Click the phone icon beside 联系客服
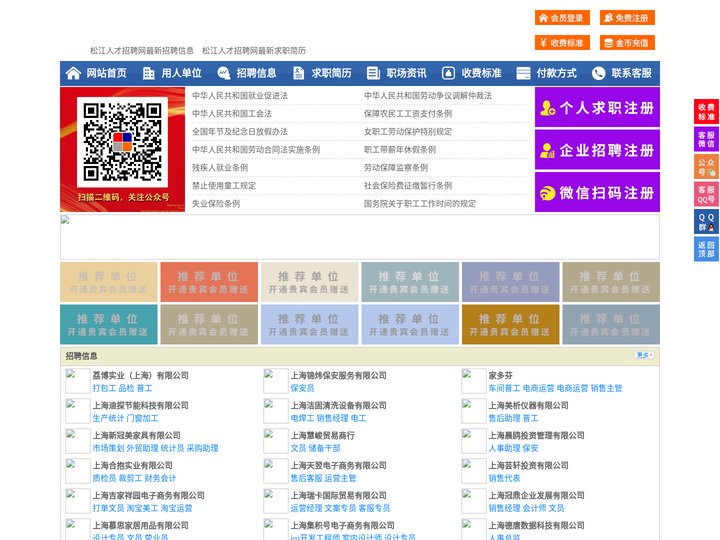Viewport: 720px width, 540px height. click(x=598, y=73)
